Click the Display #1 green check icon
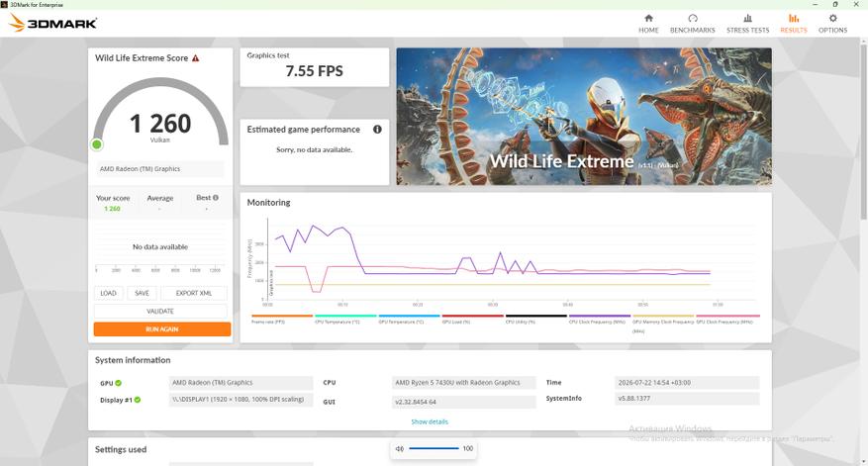This screenshot has width=868, height=466. [x=138, y=400]
